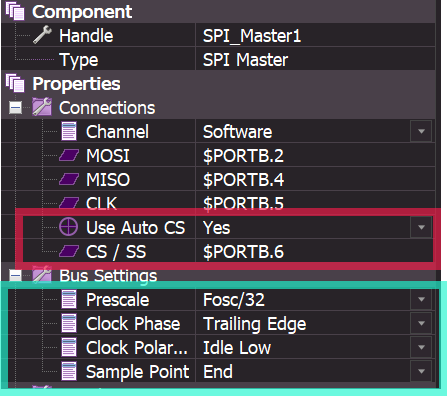Collapse the Bus Settings tree group

tap(15, 275)
